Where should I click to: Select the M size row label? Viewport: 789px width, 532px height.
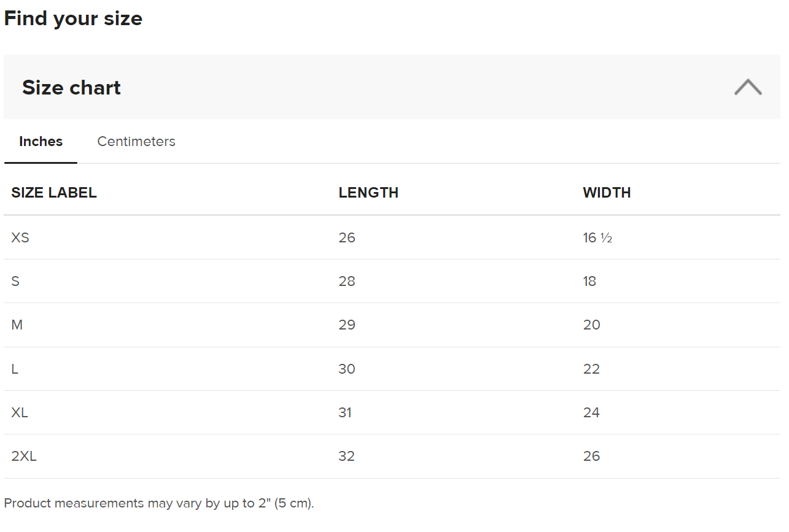click(17, 325)
